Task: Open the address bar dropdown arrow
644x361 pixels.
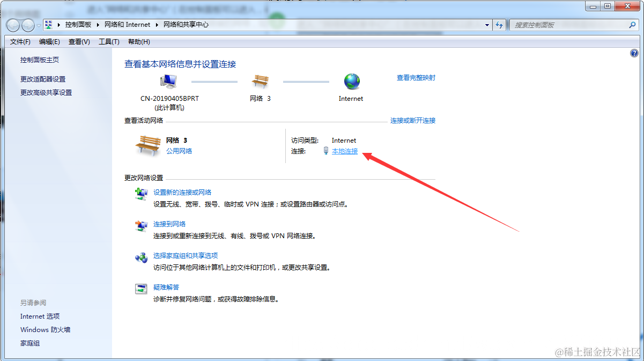Action: point(487,25)
